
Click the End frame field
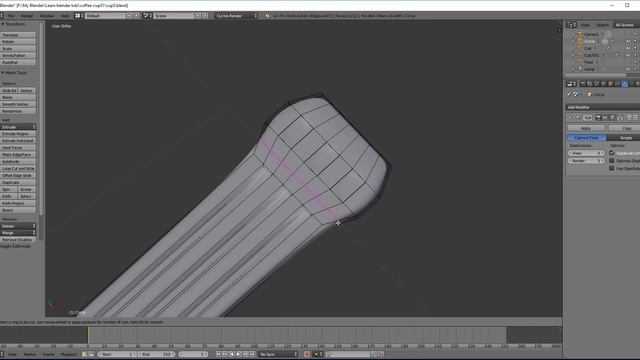click(156, 354)
